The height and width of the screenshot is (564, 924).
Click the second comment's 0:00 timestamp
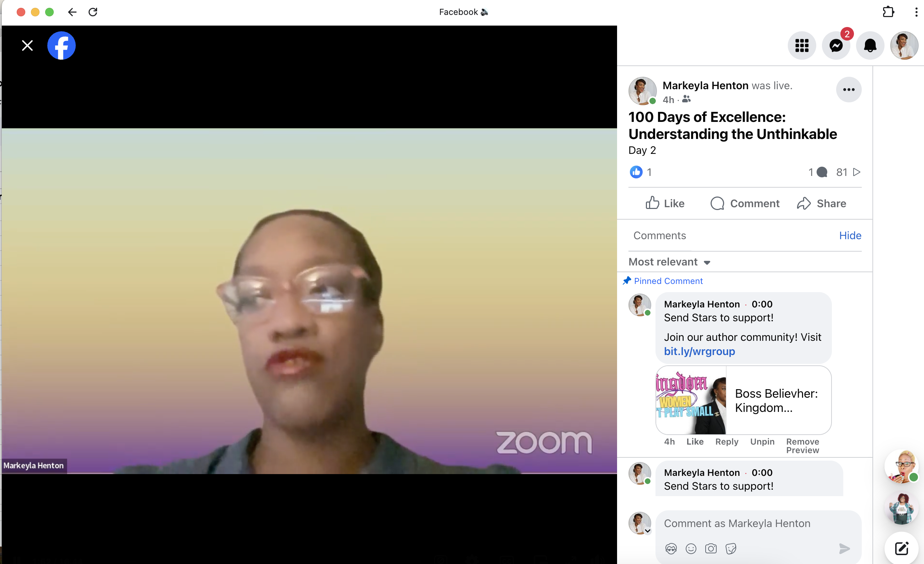[761, 472]
